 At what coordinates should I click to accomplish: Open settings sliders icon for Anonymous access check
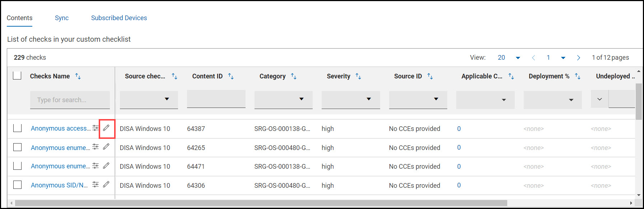[x=95, y=128]
